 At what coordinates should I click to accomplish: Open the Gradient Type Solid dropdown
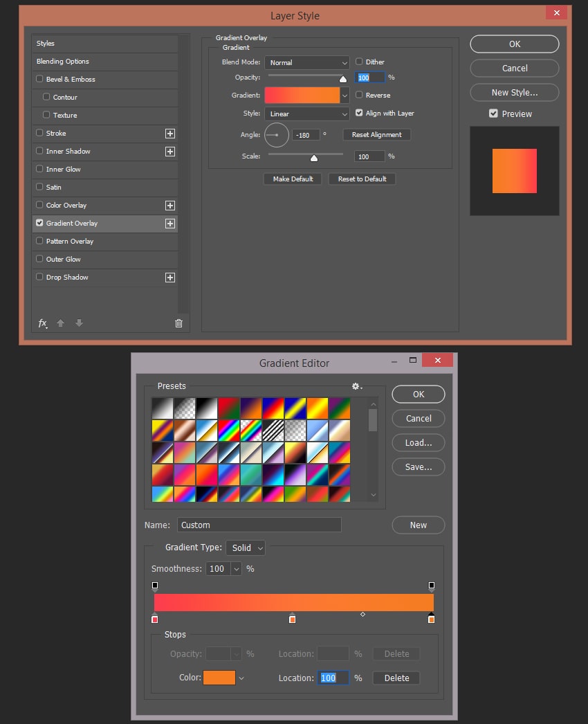(x=246, y=547)
